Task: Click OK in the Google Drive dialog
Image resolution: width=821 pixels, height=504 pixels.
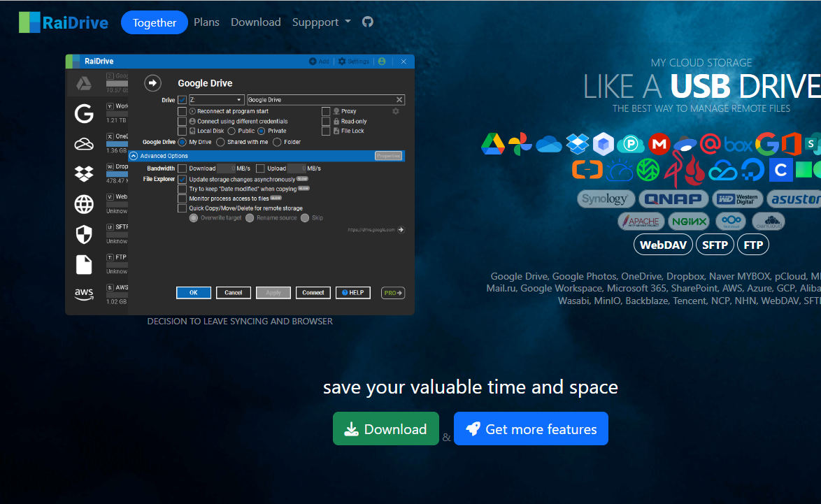Action: [x=194, y=293]
